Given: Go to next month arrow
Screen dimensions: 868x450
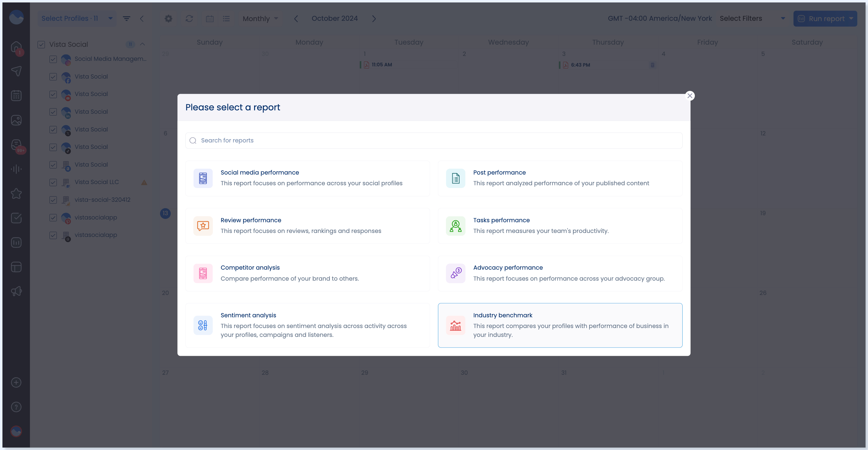Looking at the screenshot, I should pyautogui.click(x=374, y=19).
